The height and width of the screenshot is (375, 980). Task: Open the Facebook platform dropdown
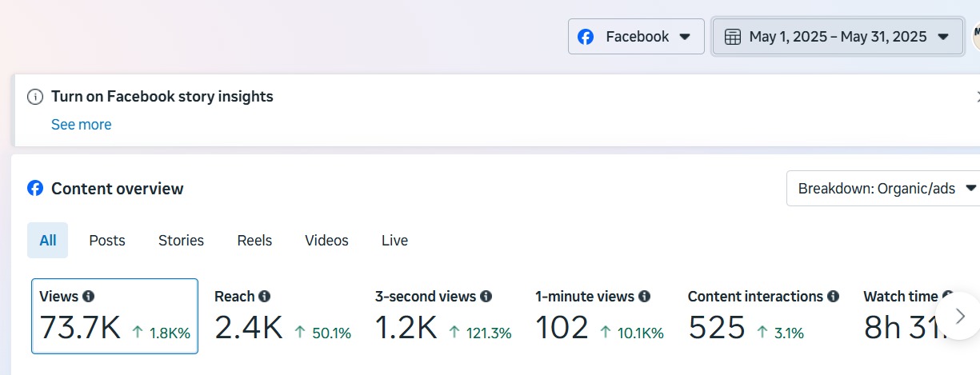pyautogui.click(x=636, y=37)
